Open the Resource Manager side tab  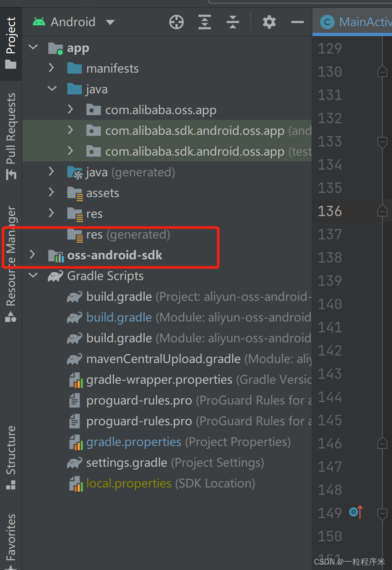[x=11, y=264]
